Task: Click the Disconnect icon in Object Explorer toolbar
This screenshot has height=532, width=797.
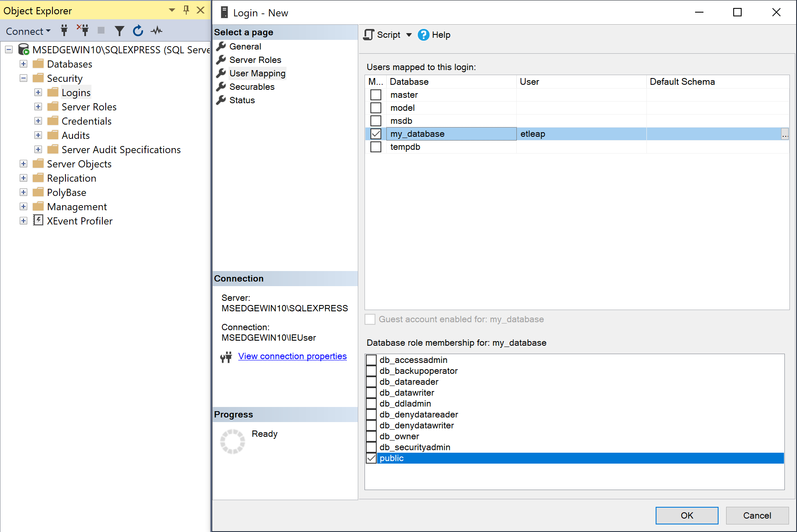Action: [x=83, y=30]
